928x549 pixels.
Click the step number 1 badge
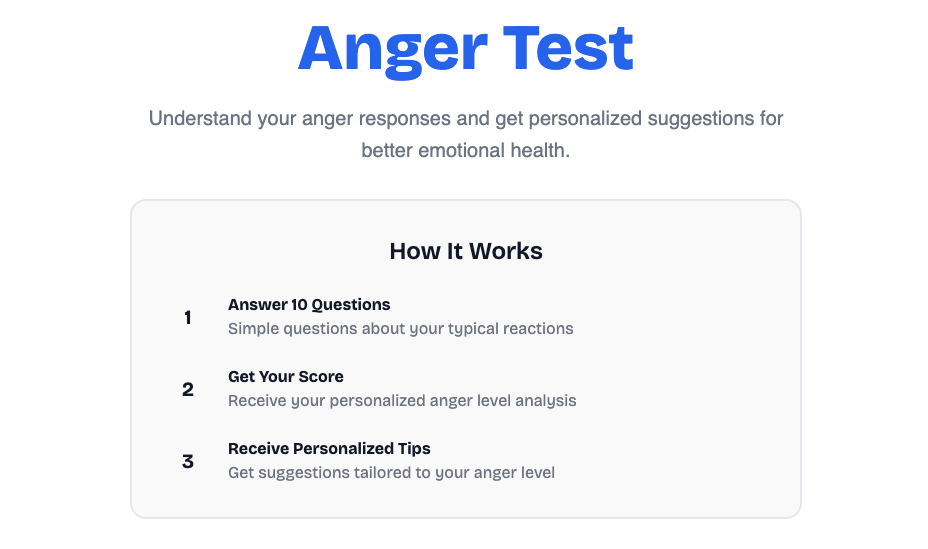(187, 317)
